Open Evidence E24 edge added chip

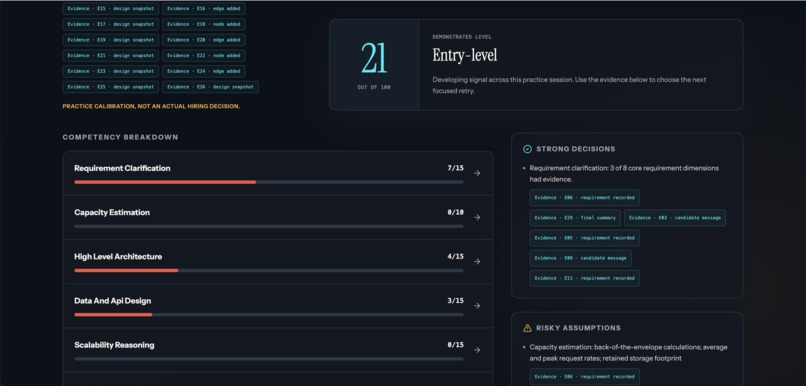pos(204,71)
